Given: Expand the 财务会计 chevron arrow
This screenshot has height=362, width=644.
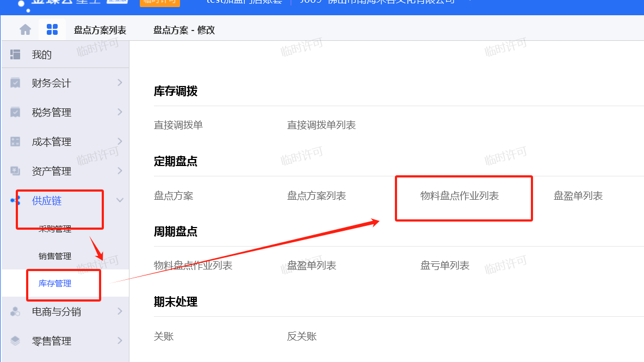Looking at the screenshot, I should 120,83.
